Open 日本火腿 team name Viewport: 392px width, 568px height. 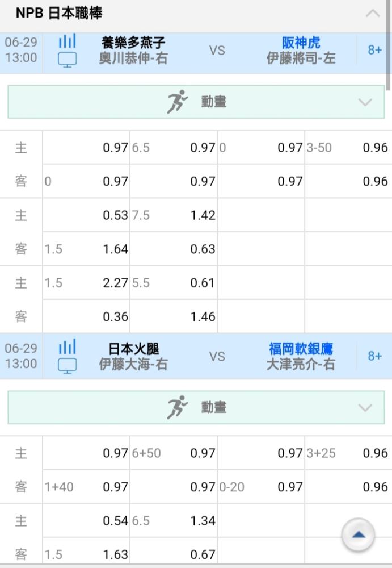click(x=133, y=349)
